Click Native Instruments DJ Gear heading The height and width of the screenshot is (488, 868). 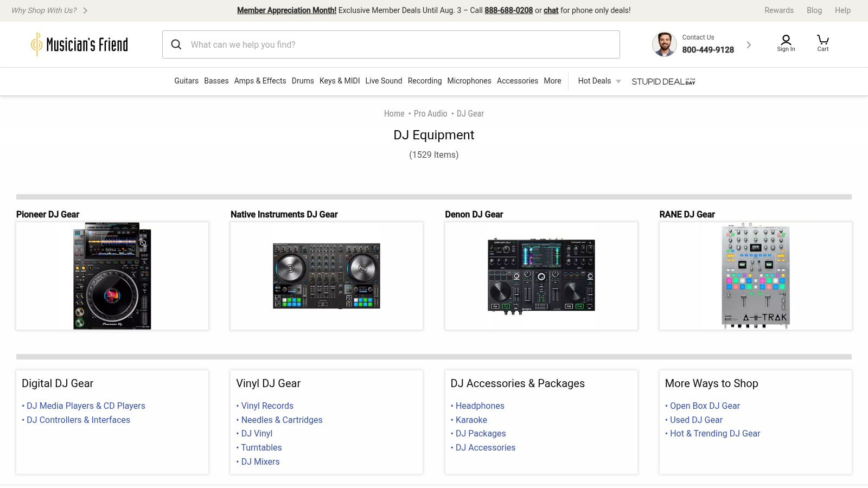click(x=284, y=214)
